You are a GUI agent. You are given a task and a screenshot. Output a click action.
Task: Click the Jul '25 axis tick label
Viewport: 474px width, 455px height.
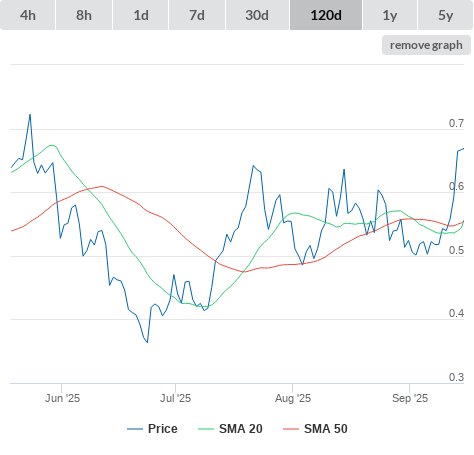(x=175, y=398)
